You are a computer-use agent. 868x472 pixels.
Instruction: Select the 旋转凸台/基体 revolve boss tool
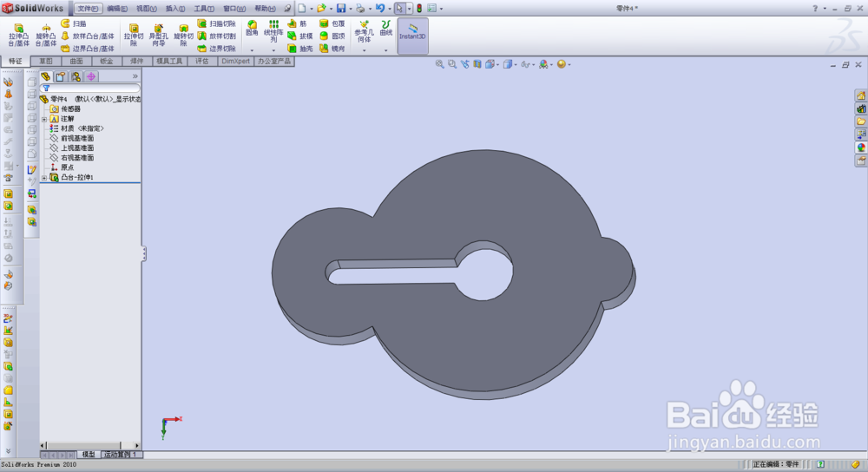tap(46, 35)
